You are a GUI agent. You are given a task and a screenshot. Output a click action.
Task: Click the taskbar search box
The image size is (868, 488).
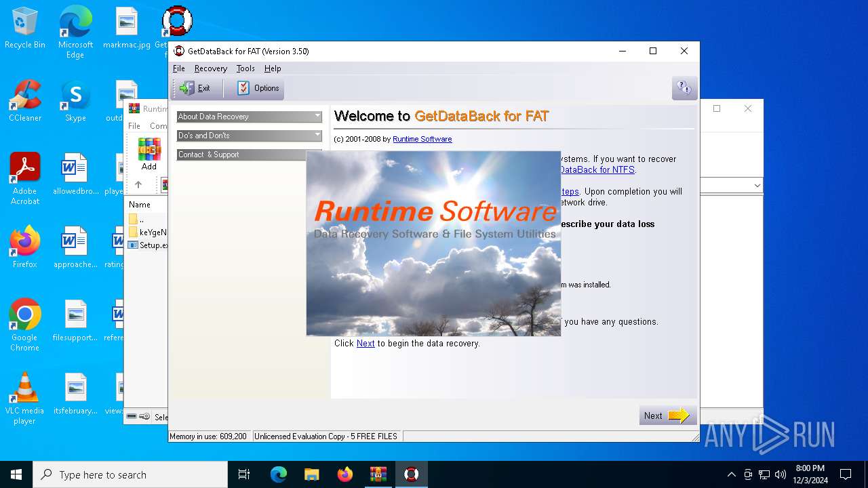tap(130, 474)
